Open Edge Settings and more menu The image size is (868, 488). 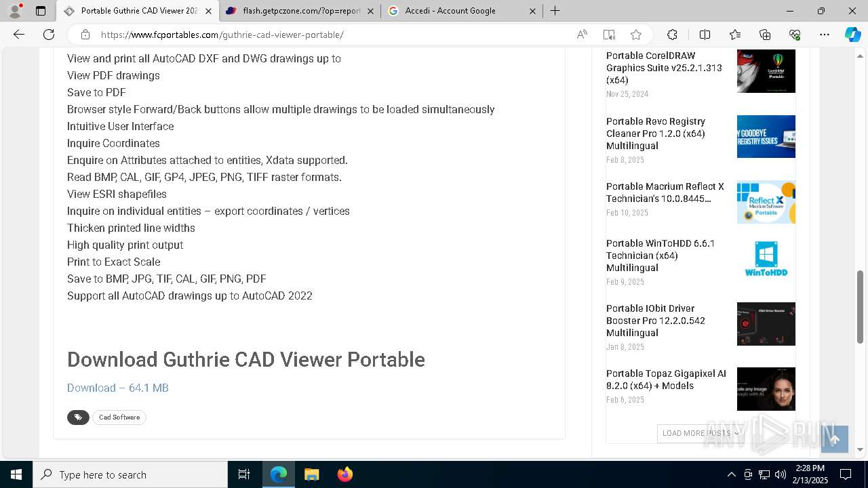(825, 35)
